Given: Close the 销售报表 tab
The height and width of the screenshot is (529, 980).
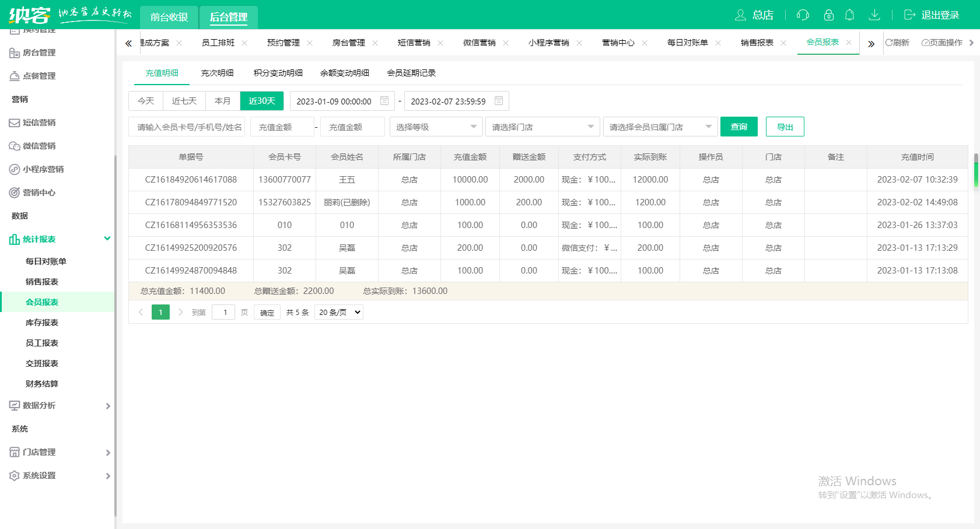Looking at the screenshot, I should (783, 43).
